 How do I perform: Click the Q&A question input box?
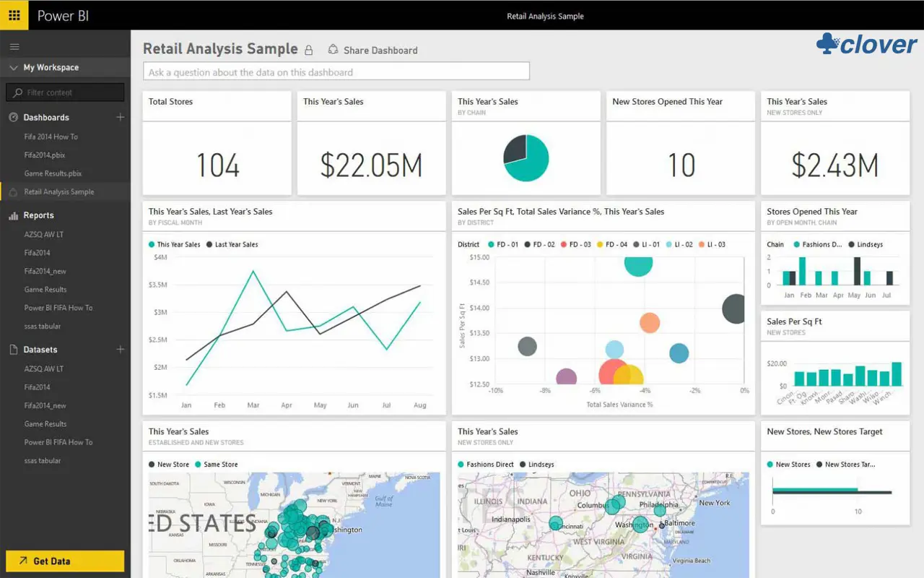coord(336,72)
